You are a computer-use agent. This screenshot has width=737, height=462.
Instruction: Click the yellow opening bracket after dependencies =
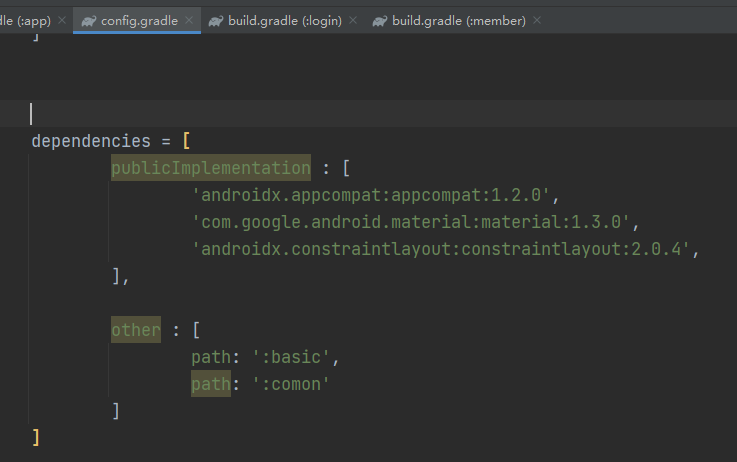point(186,141)
